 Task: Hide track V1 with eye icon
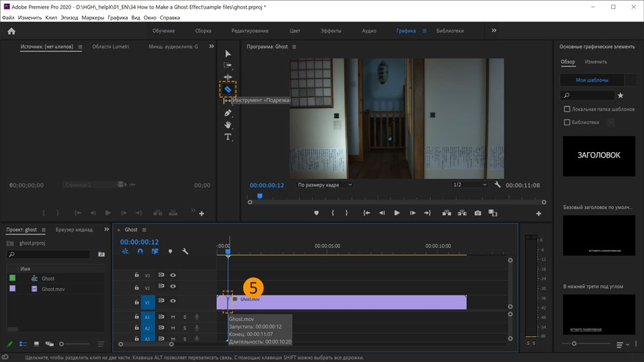point(173,301)
